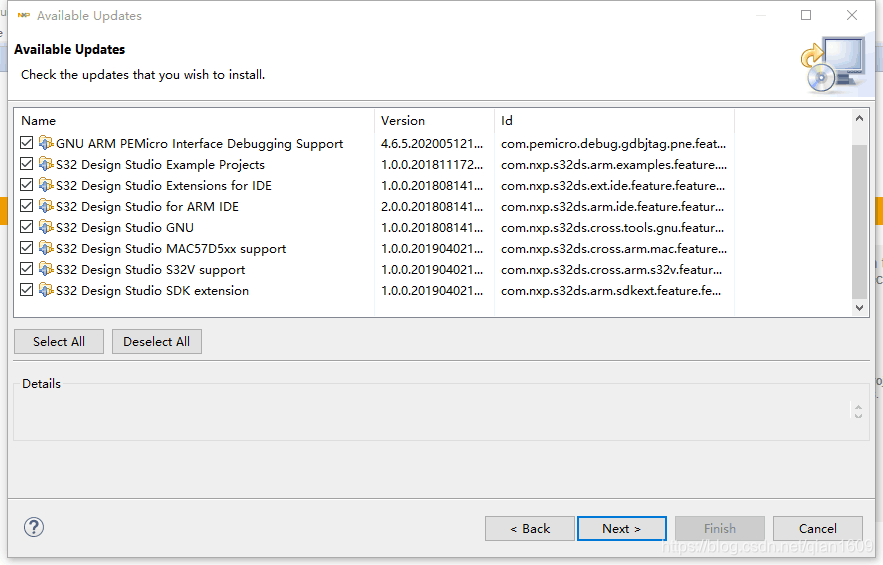
Task: Click scroll up arrow in updates list
Action: [x=860, y=119]
